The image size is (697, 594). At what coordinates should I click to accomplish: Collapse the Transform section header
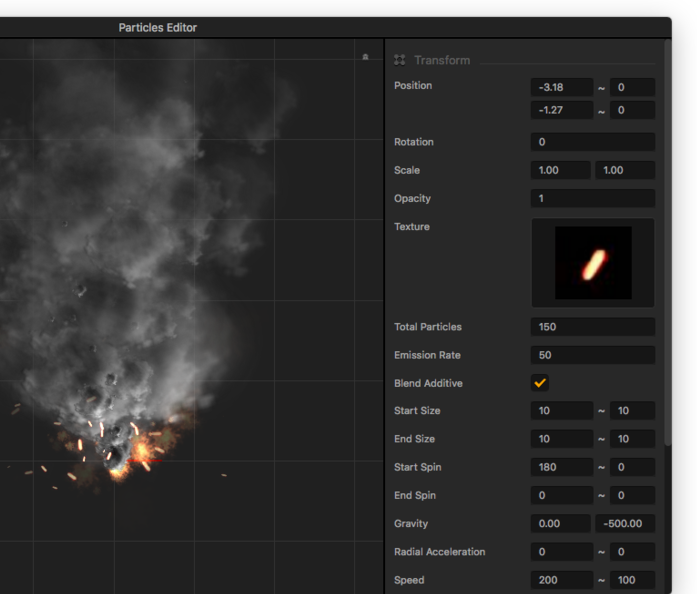click(442, 60)
